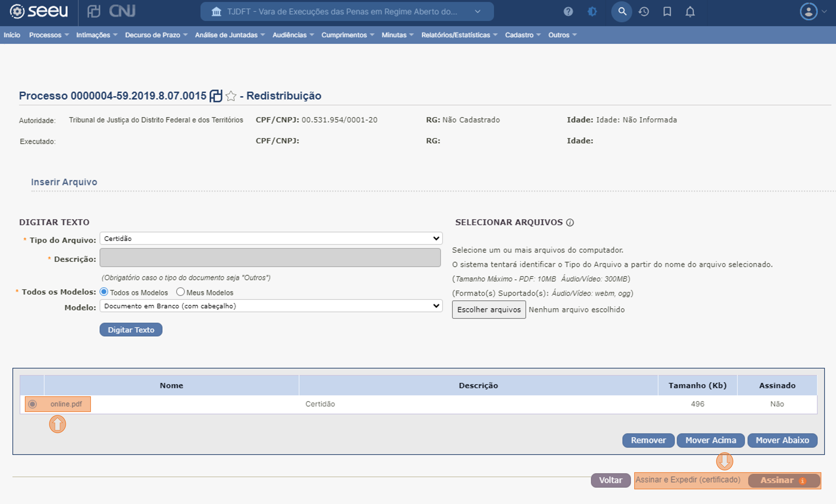Open the Relatórios/Estatísticas menu
Screen dimensions: 836x504
459,35
